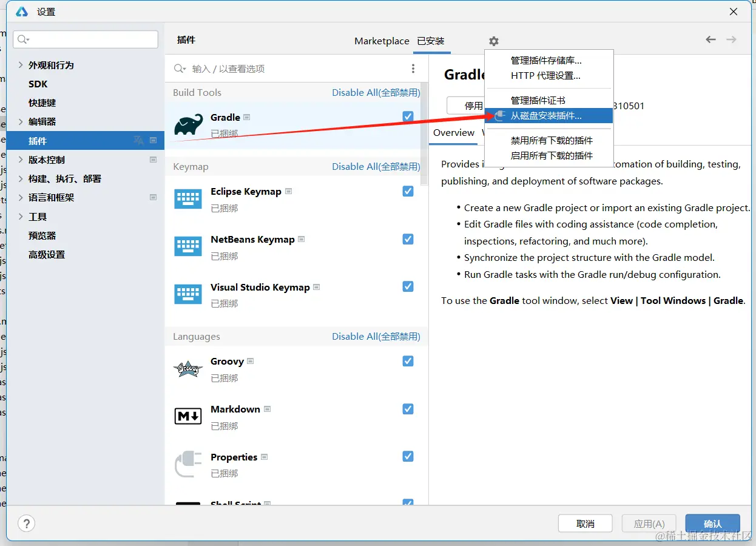Click Disable All for Keymap group
Viewport: 756px width, 546px height.
pos(376,166)
